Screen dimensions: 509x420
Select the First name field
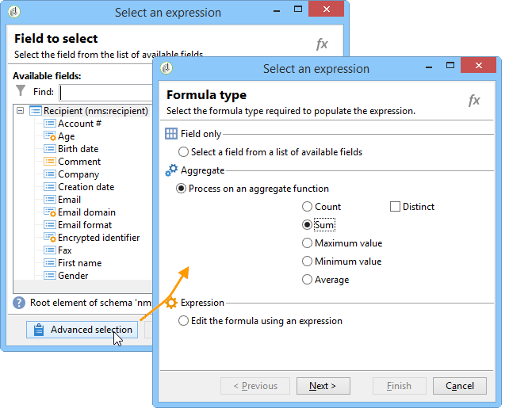tap(79, 263)
